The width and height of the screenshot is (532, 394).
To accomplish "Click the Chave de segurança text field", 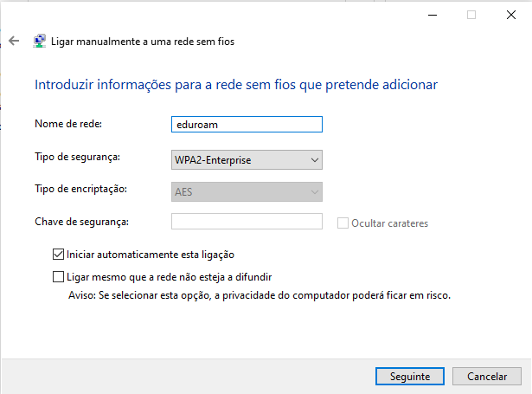I will (247, 222).
